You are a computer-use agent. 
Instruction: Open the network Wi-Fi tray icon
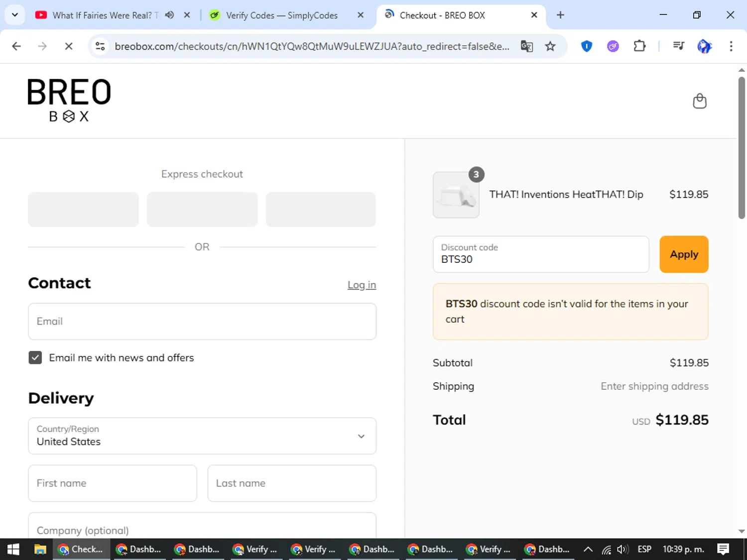point(606,549)
